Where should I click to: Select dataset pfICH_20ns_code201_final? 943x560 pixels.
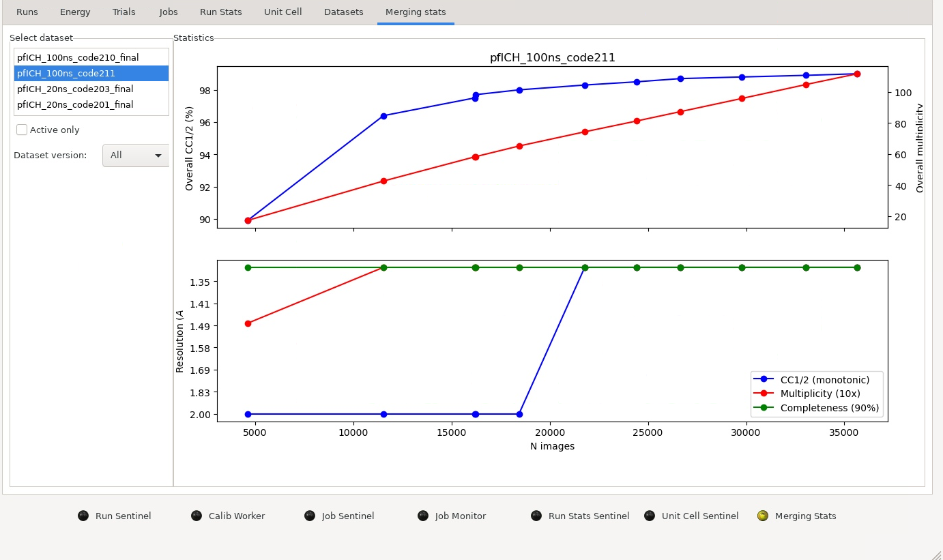click(x=91, y=104)
